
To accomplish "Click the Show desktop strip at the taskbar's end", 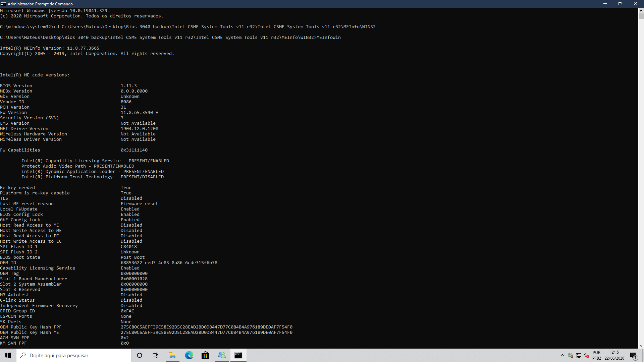I will [643, 355].
